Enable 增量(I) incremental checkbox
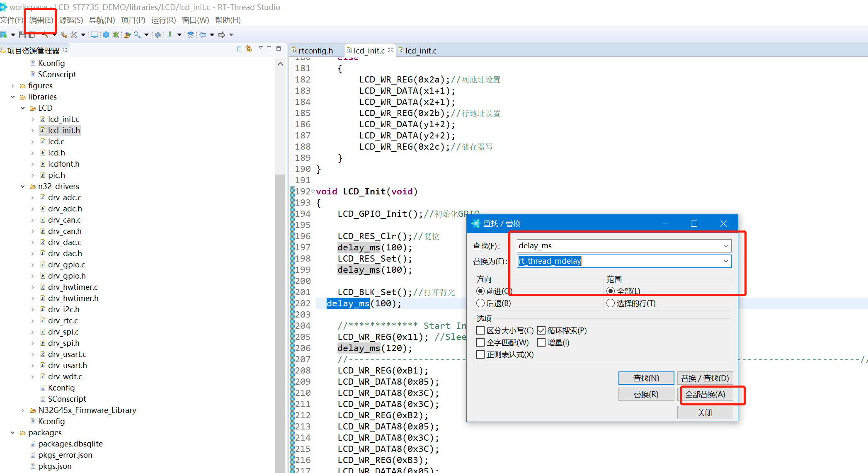Screen dimensions: 868x473 (x=541, y=342)
